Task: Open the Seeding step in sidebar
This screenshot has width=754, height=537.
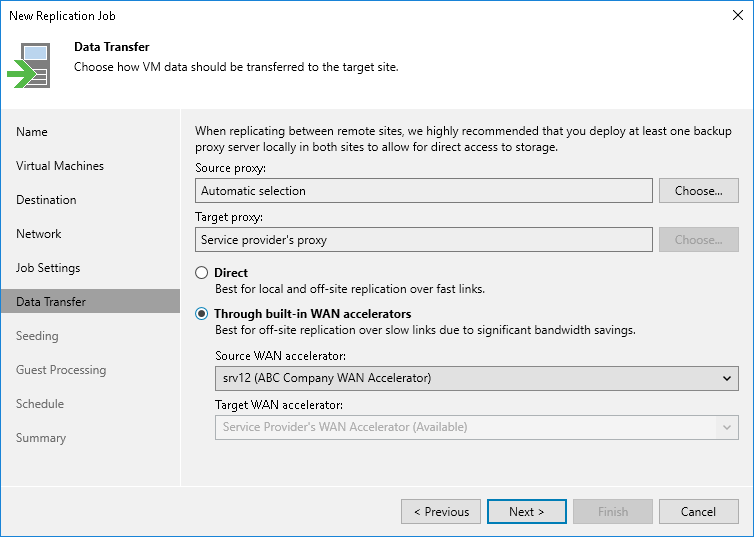Action: click(x=37, y=336)
